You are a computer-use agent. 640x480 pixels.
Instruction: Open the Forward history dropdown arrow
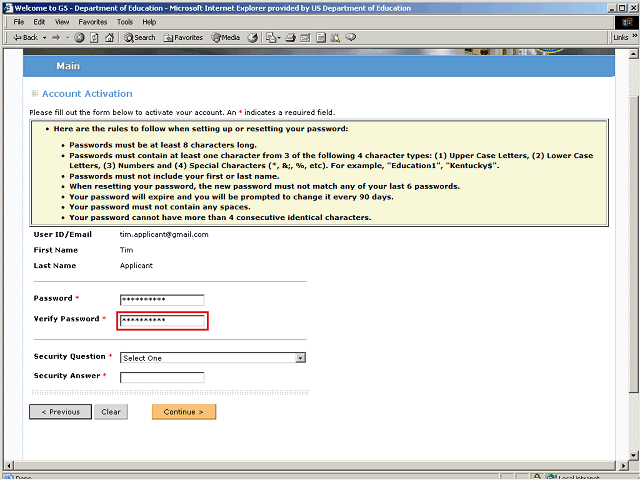click(x=68, y=38)
